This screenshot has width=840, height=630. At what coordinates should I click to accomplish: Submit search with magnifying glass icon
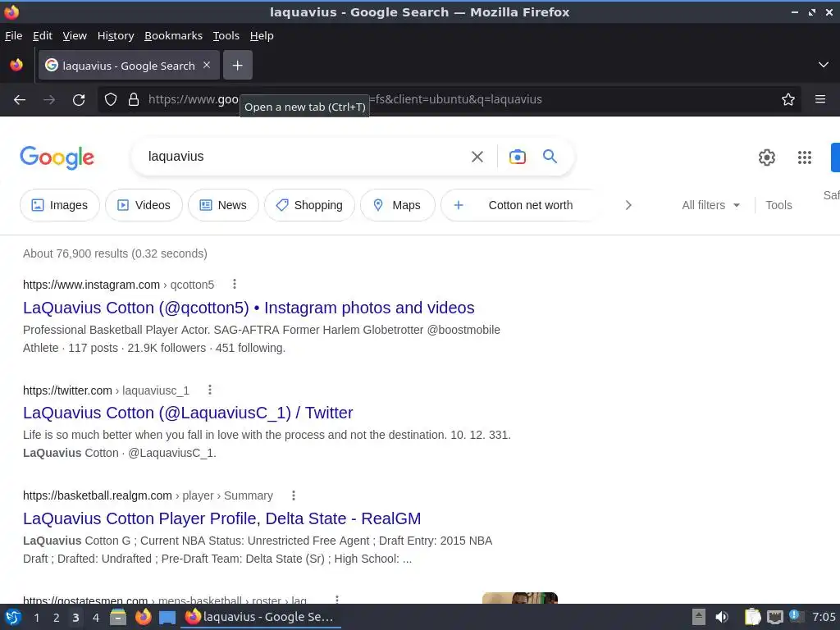pos(550,157)
